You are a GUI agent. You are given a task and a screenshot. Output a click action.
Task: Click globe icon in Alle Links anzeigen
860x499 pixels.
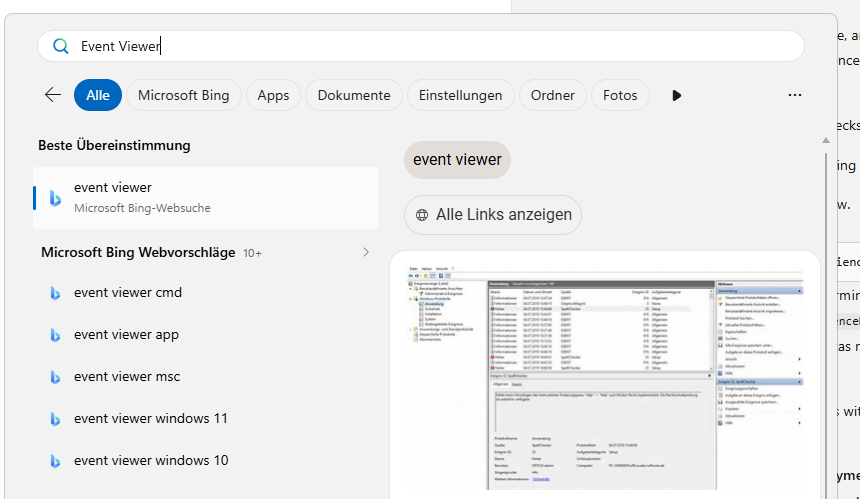pos(422,215)
